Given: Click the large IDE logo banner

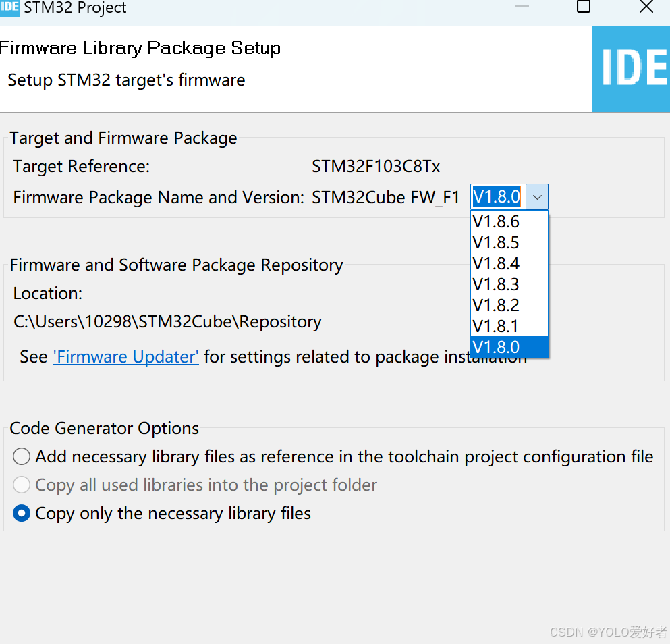Looking at the screenshot, I should pyautogui.click(x=631, y=69).
